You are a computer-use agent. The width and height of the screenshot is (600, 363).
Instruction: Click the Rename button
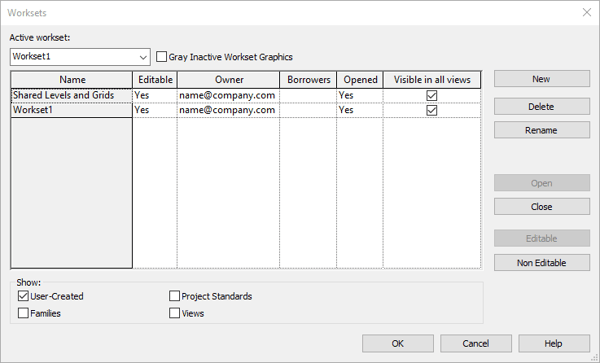pos(541,130)
